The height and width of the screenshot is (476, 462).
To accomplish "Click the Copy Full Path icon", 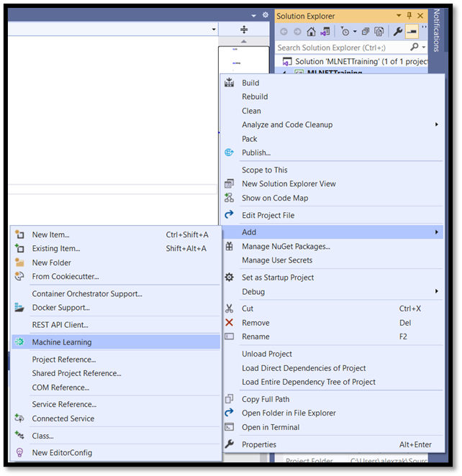I will click(x=229, y=398).
